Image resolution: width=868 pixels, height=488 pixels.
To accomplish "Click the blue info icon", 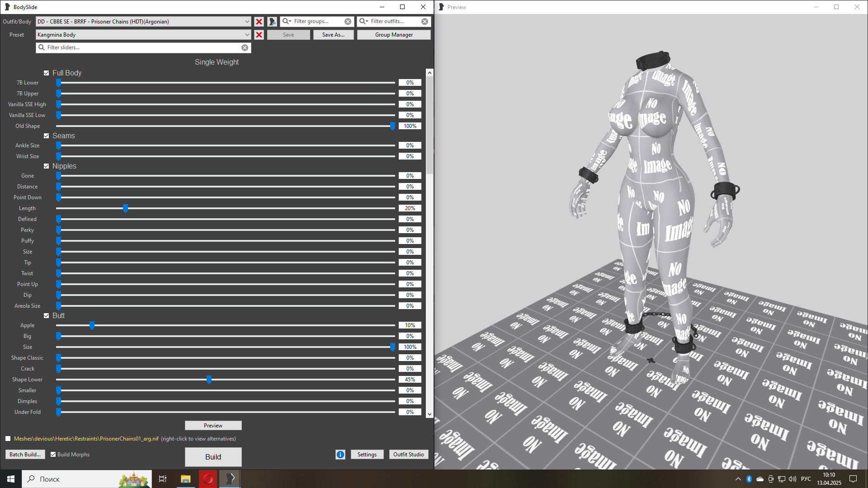I will tap(340, 455).
